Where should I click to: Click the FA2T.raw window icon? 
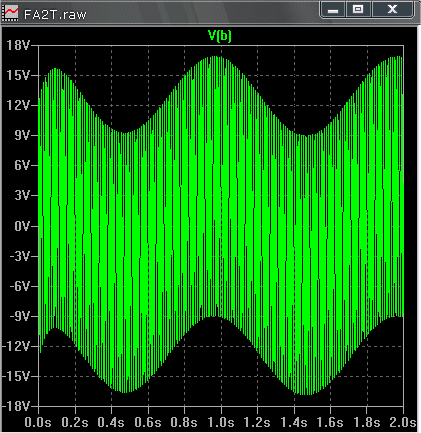pos(11,13)
